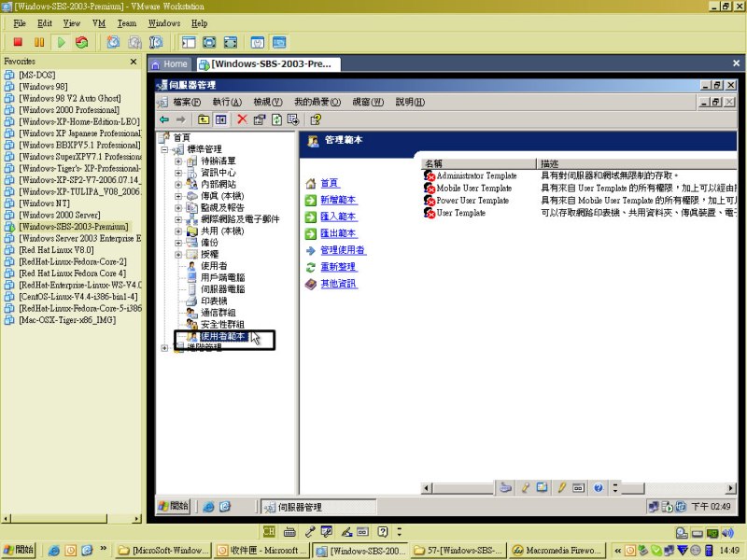Click the green Power On play icon

(61, 42)
